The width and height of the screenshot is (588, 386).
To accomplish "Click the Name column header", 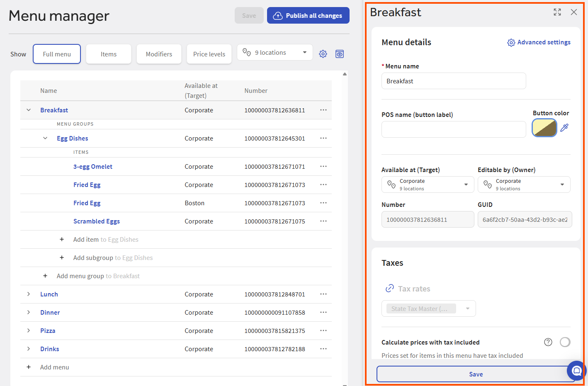I will point(49,90).
